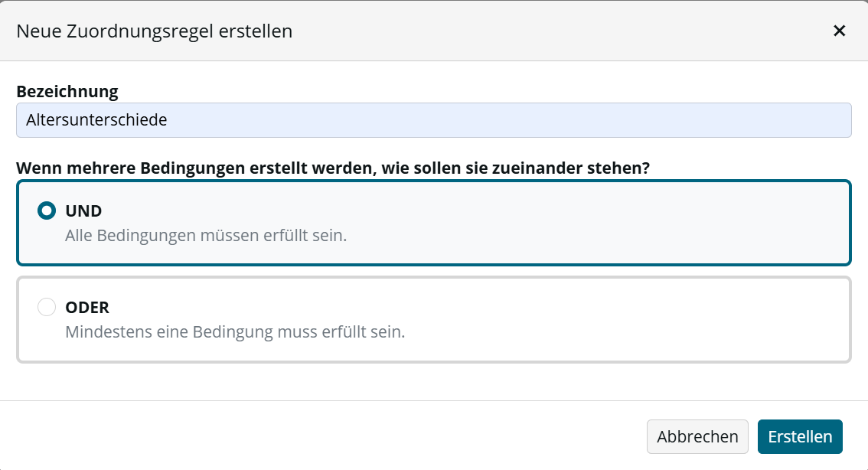Image resolution: width=868 pixels, height=470 pixels.
Task: Choose "Mindestens eine Bedingung muss erfüllt sein" description
Action: (235, 331)
